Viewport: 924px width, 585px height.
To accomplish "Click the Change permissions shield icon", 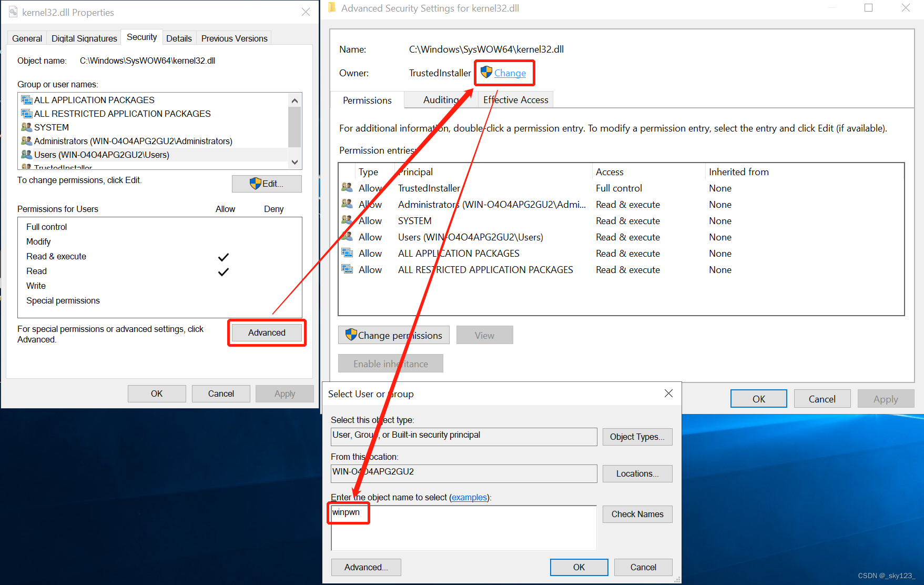I will click(350, 335).
